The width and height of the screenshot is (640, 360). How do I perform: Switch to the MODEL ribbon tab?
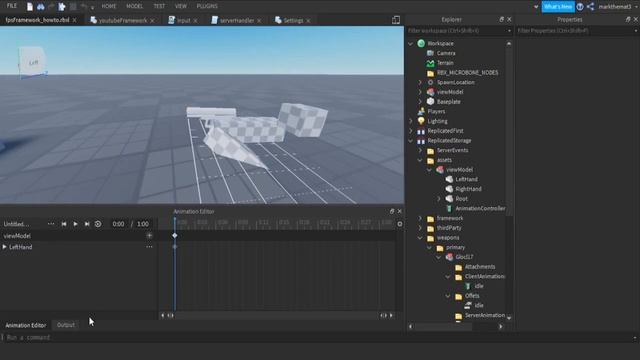(134, 6)
